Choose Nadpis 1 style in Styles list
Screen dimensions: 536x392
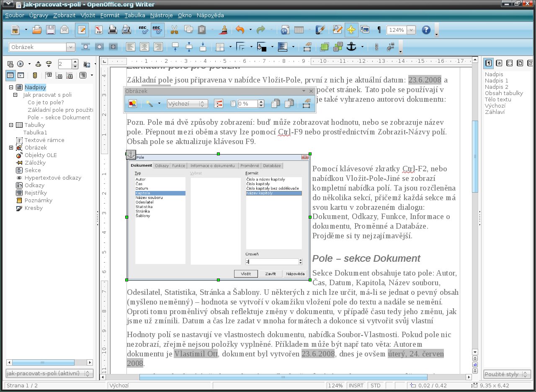pos(497,80)
